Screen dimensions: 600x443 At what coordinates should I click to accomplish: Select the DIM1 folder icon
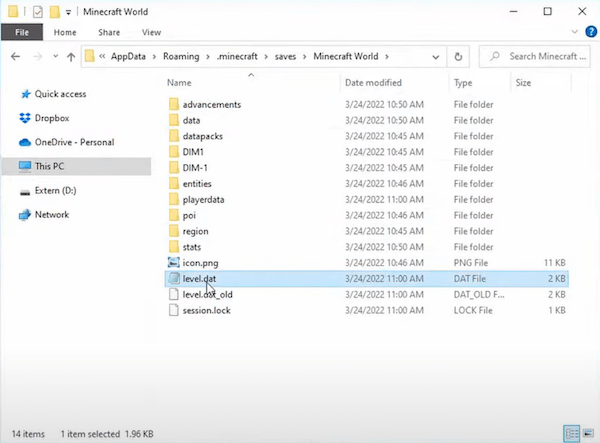point(174,152)
